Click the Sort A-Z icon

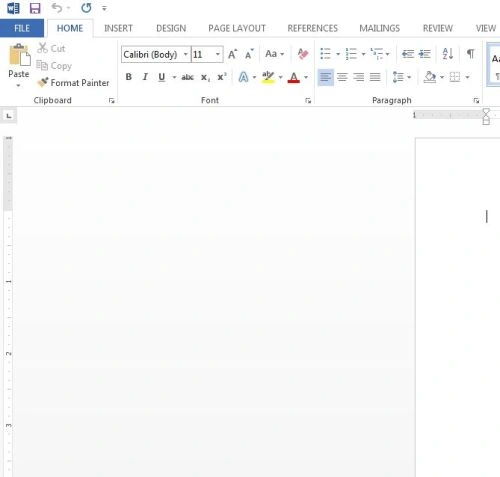click(x=448, y=54)
